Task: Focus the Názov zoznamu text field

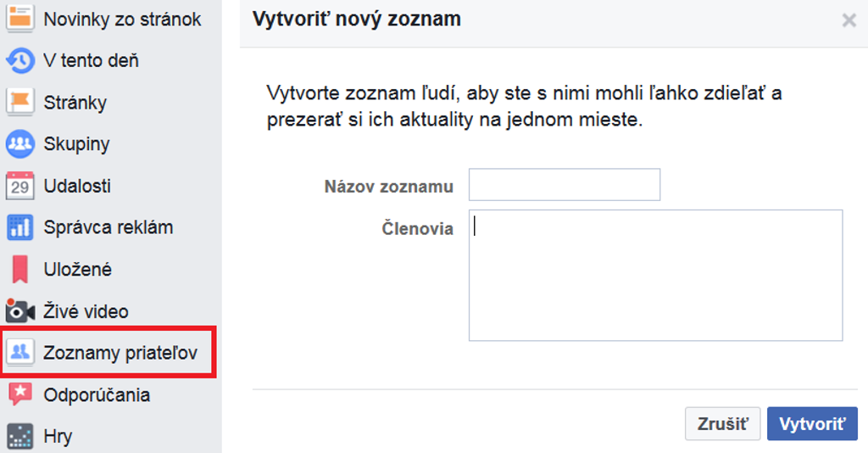Action: coord(564,185)
